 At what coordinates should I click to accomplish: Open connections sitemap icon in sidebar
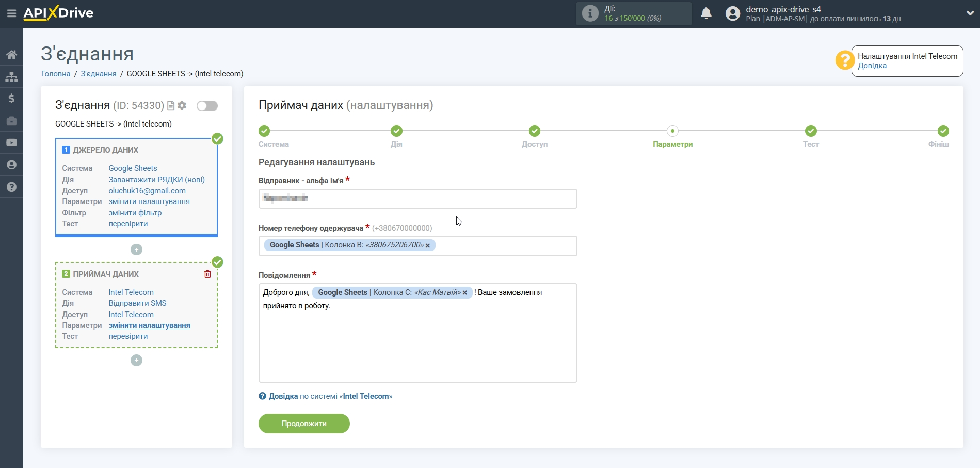[11, 77]
